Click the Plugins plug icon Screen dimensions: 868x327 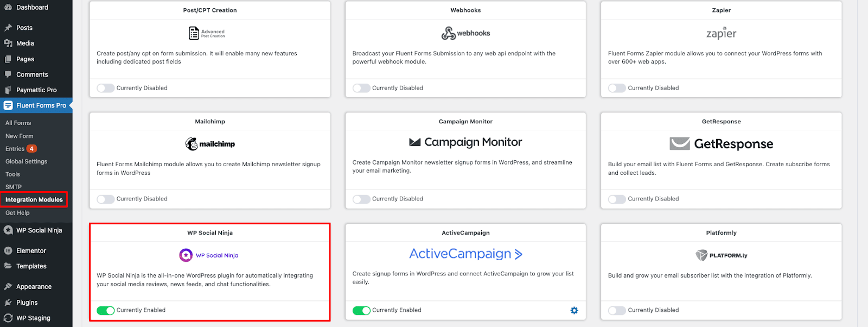(x=8, y=303)
